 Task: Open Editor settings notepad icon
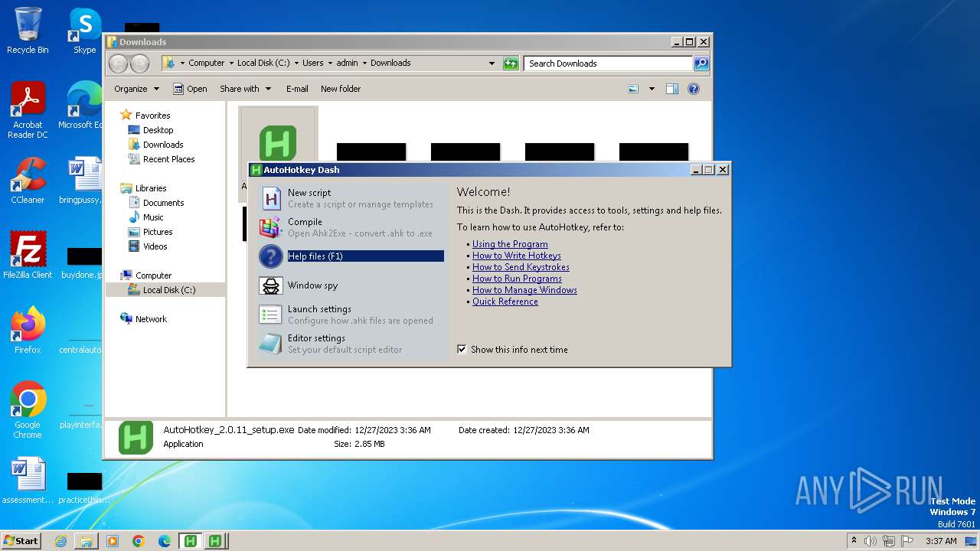[271, 344]
